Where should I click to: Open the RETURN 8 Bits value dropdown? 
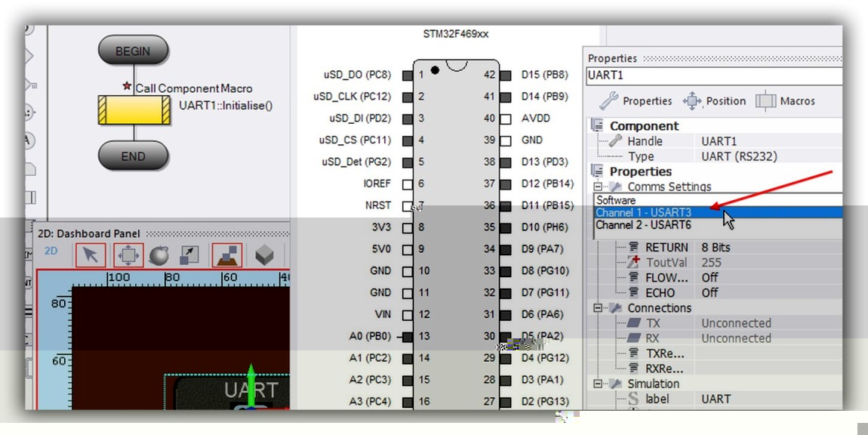coord(770,247)
